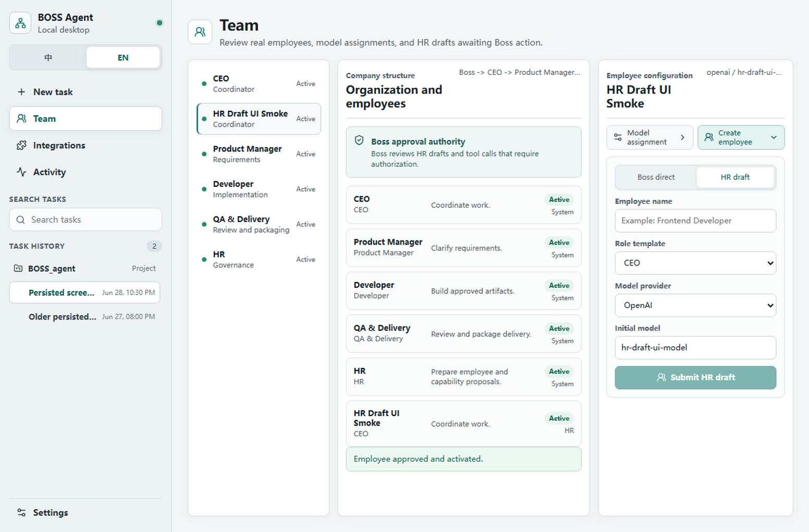Open New task
809x532 pixels.
click(85, 92)
